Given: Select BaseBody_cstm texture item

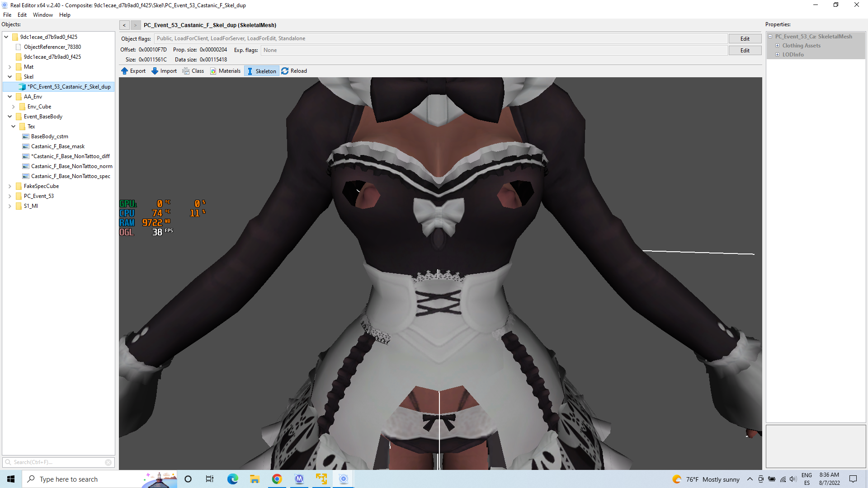Looking at the screenshot, I should 49,136.
